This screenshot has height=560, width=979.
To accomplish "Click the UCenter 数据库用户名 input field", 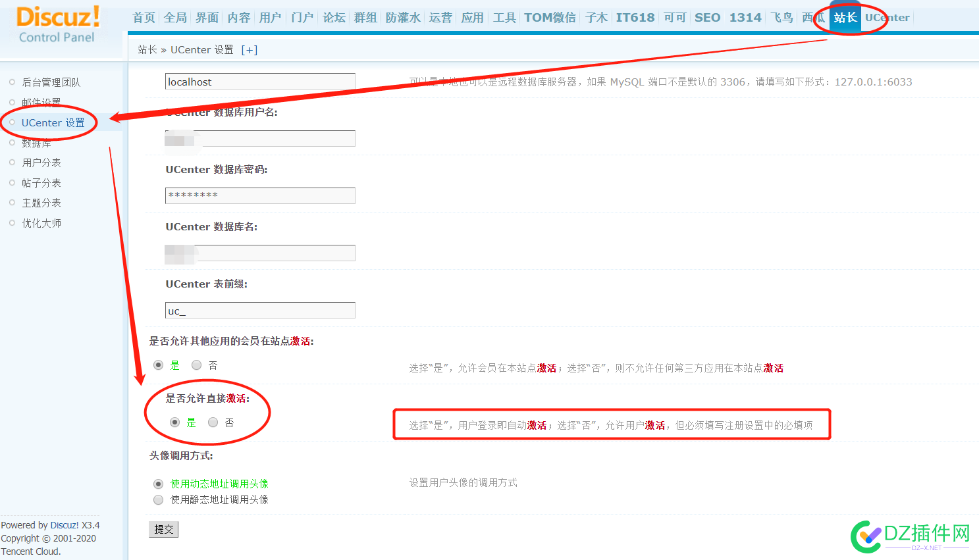I will 260,138.
